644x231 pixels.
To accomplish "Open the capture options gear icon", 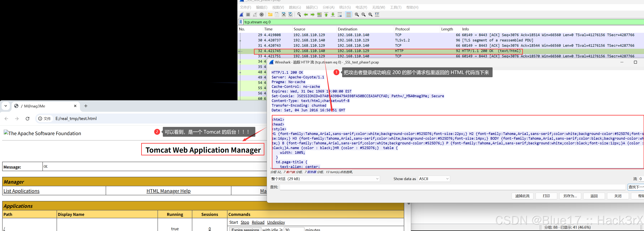I will [x=261, y=15].
